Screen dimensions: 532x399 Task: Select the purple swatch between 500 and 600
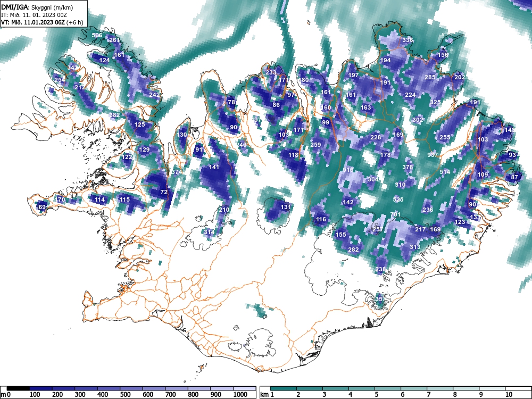131,388
